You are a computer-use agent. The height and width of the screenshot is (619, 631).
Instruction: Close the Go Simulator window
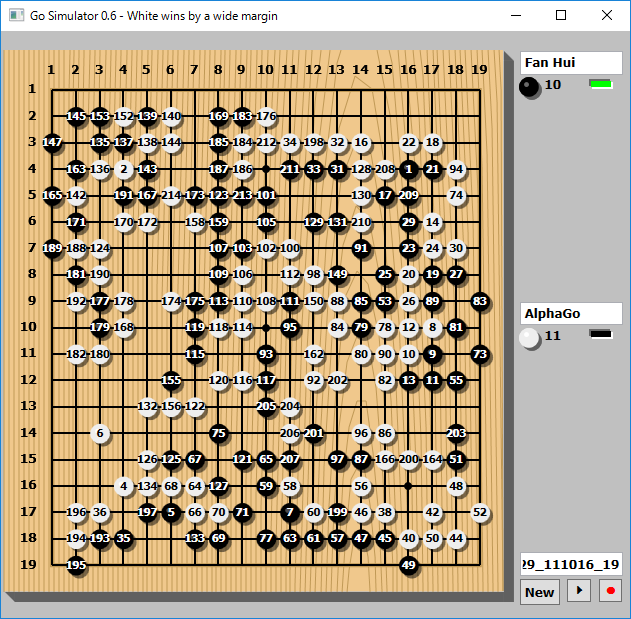[x=607, y=16]
